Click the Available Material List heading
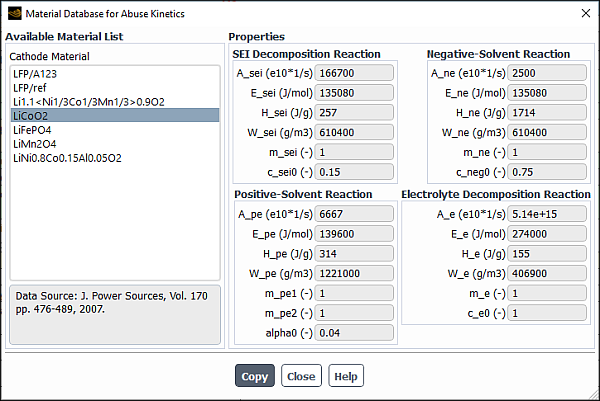The width and height of the screenshot is (600, 401). [64, 36]
